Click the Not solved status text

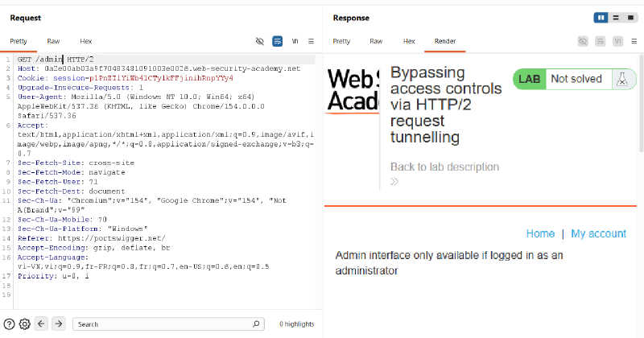pyautogui.click(x=576, y=79)
